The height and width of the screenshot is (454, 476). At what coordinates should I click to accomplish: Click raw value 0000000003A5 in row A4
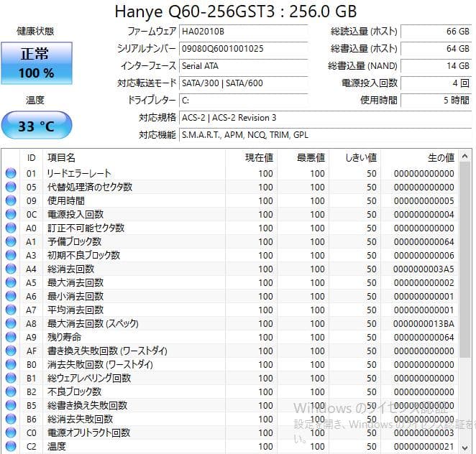tap(424, 269)
